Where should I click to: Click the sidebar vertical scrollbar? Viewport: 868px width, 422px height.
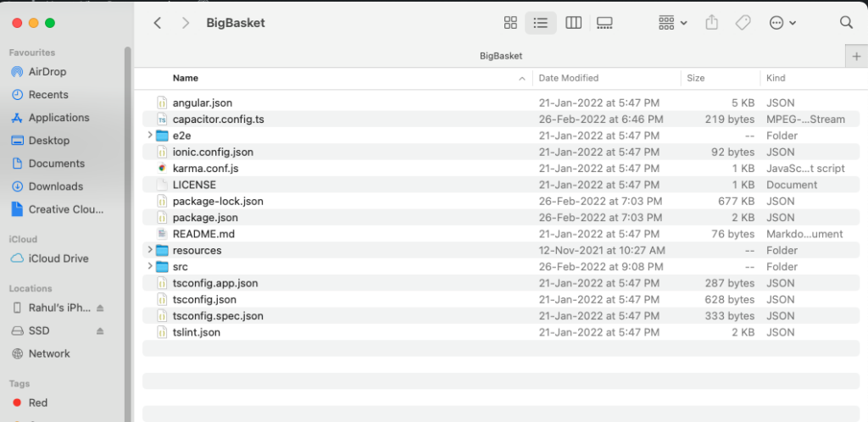[128, 234]
